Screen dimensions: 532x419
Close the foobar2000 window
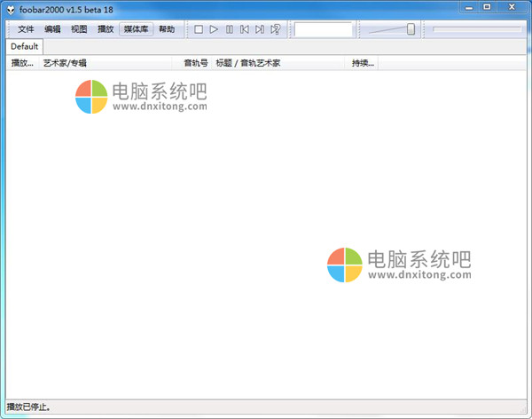pos(512,7)
